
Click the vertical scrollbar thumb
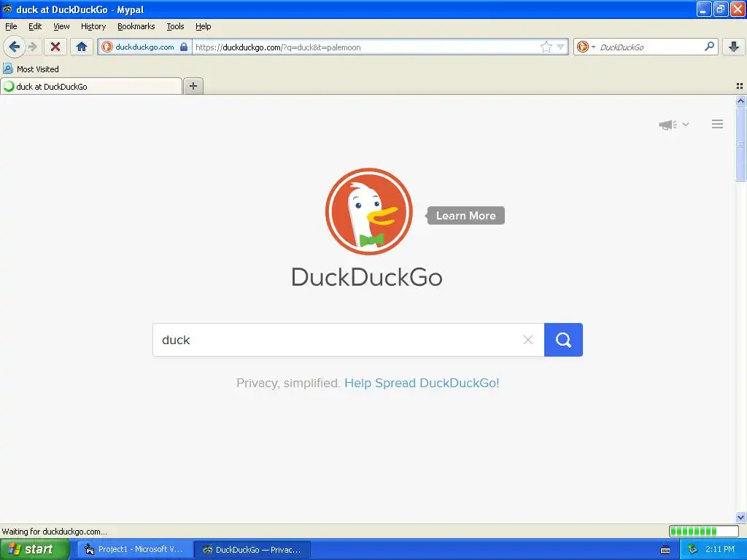(740, 144)
